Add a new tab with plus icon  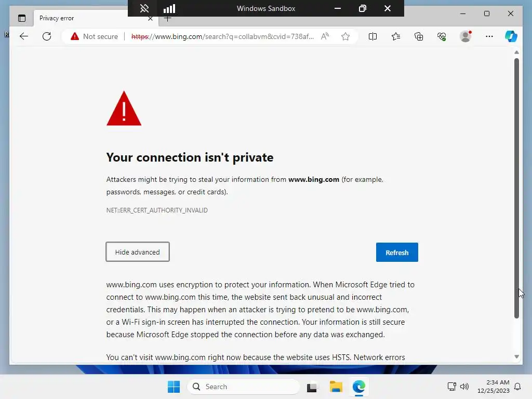pos(168,19)
